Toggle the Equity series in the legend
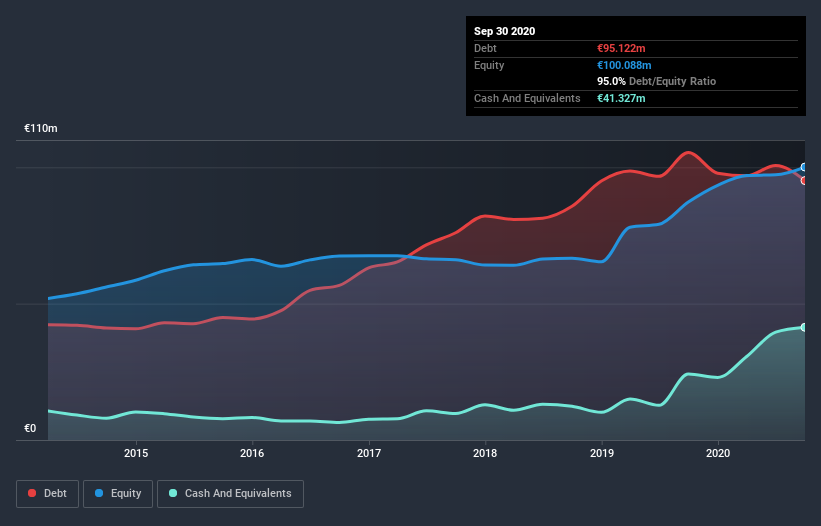 (x=118, y=494)
